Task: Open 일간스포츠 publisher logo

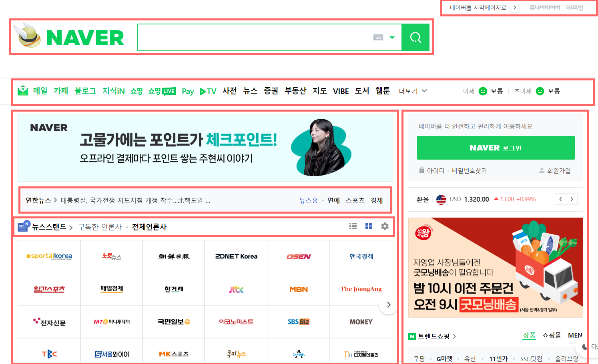Action: (49, 289)
